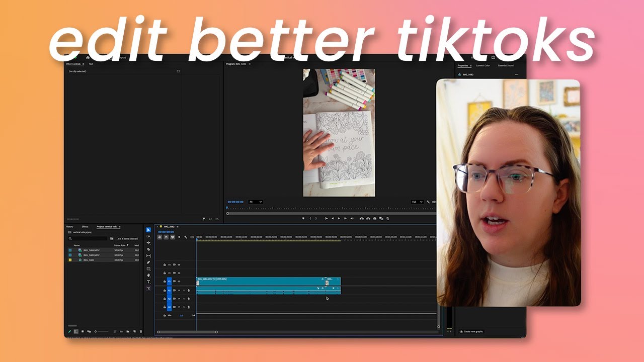Open the Project panel menu

[120, 227]
